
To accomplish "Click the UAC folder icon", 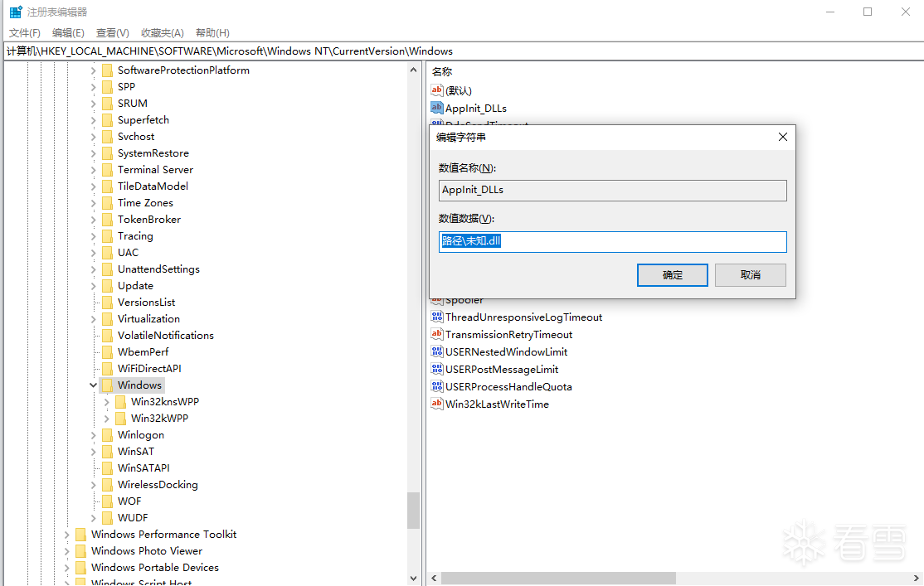I will point(107,253).
